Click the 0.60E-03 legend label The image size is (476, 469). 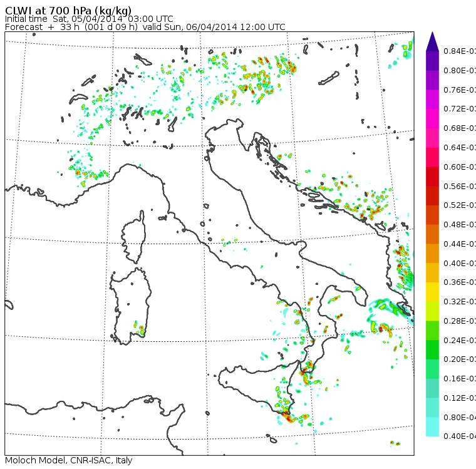(460, 167)
